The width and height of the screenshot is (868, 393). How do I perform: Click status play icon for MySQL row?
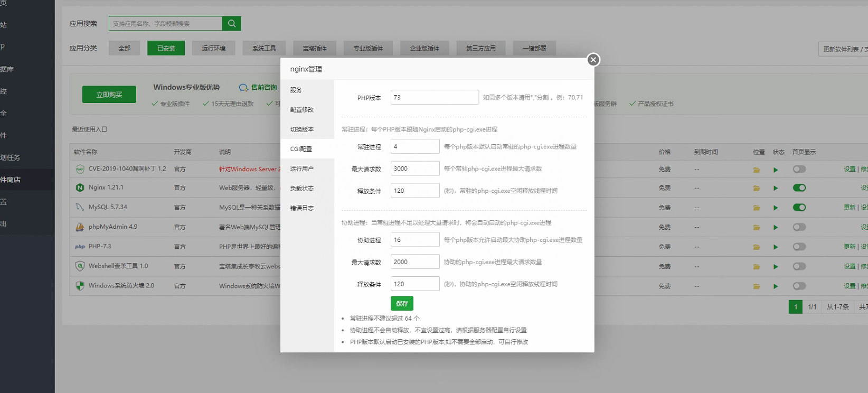coord(776,208)
